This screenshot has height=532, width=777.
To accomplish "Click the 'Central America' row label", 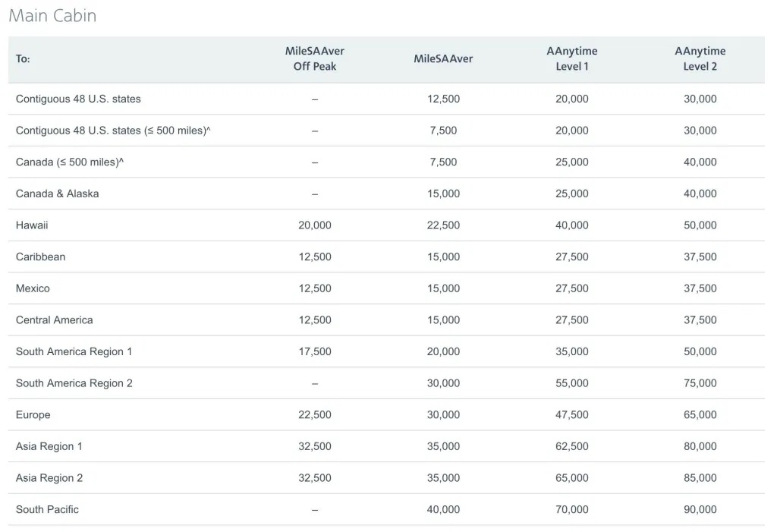I will (54, 320).
